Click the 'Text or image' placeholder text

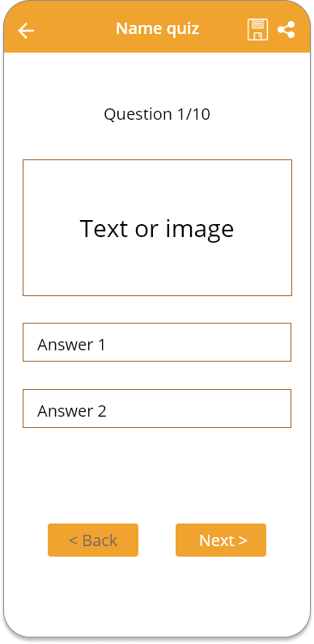coord(156,229)
